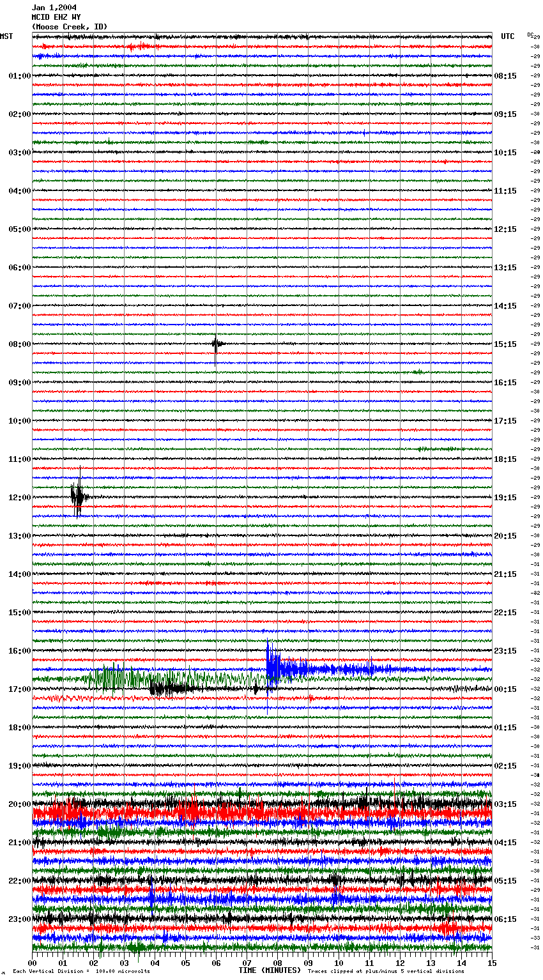Image resolution: width=543 pixels, height=980 pixels.
Task: Click minute tick label '00' on x-axis
Action: click(x=33, y=963)
